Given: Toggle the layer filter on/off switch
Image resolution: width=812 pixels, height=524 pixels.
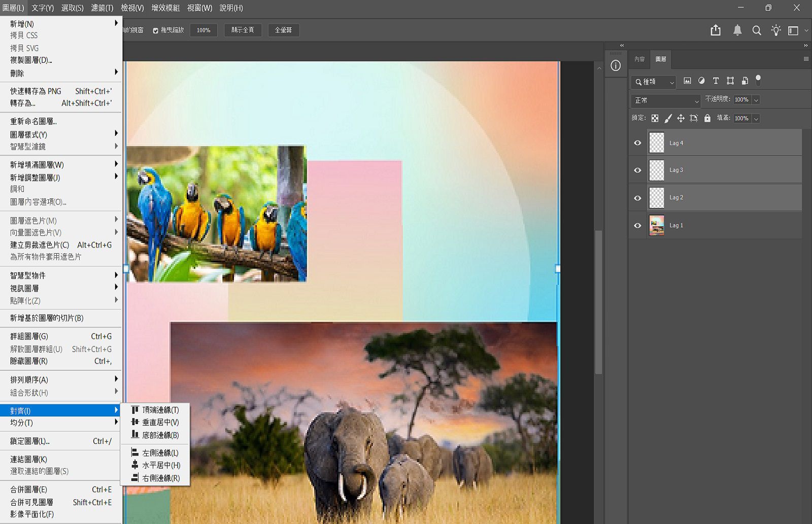Looking at the screenshot, I should point(758,80).
